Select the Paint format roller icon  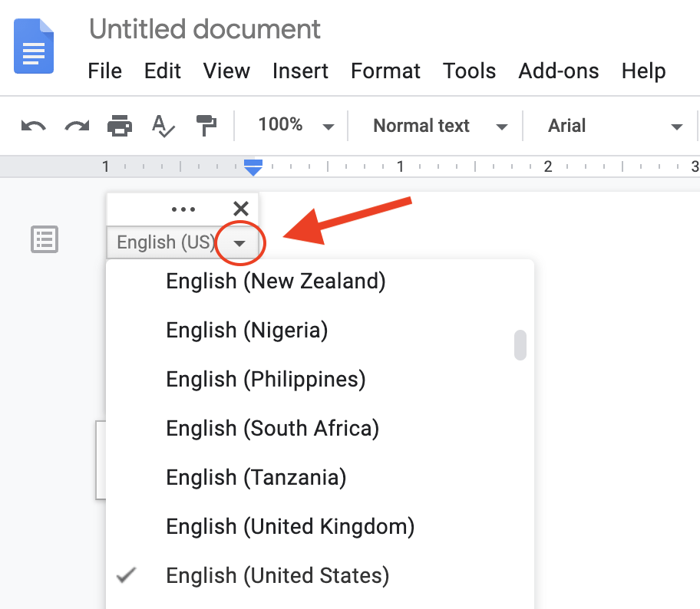(206, 126)
